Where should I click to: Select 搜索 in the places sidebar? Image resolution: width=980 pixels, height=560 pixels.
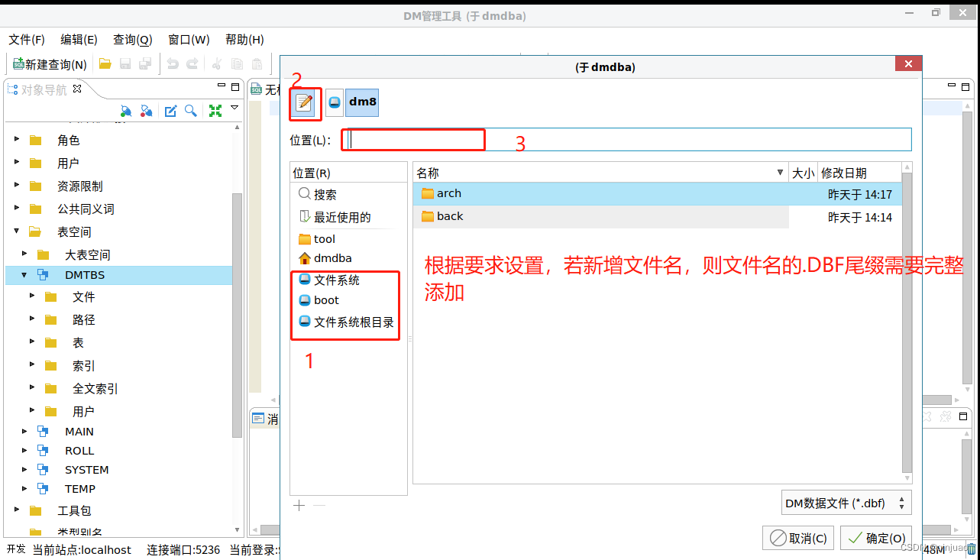(x=348, y=195)
